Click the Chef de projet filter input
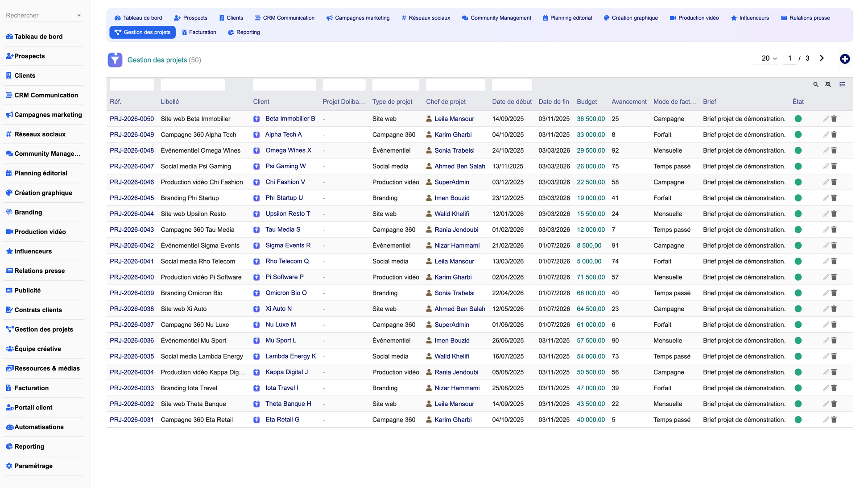Viewport: 868px width, 488px height. tap(455, 85)
